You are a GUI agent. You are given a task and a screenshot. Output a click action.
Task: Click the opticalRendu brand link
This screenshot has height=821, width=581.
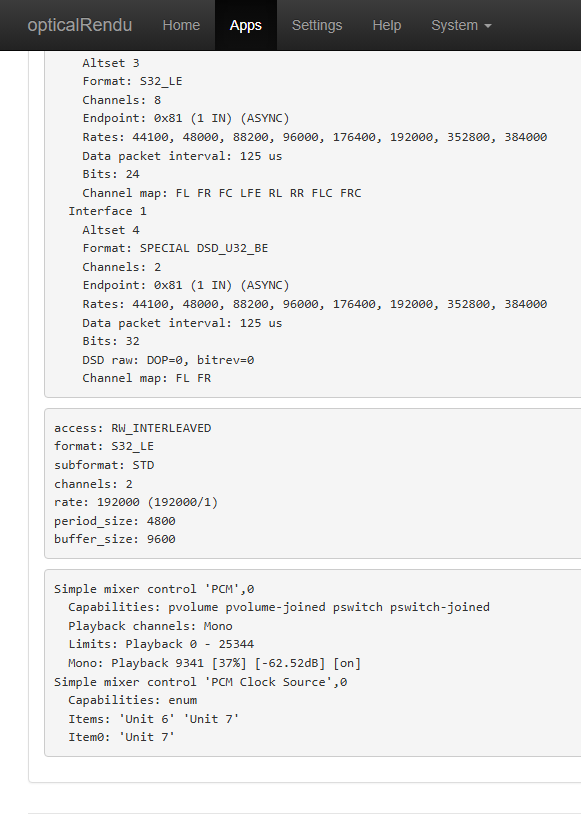80,25
